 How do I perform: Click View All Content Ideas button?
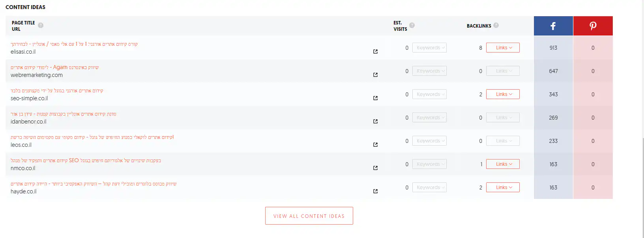pyautogui.click(x=309, y=216)
